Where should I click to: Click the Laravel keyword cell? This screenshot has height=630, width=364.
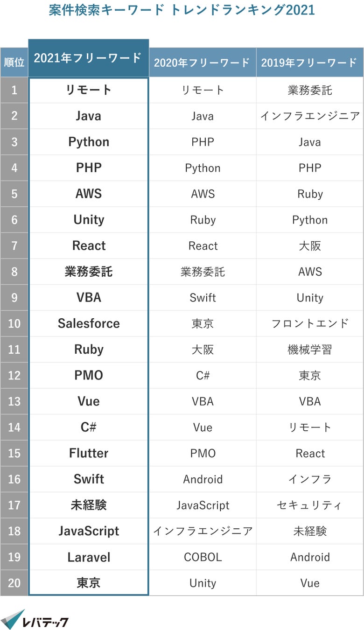[x=89, y=557]
